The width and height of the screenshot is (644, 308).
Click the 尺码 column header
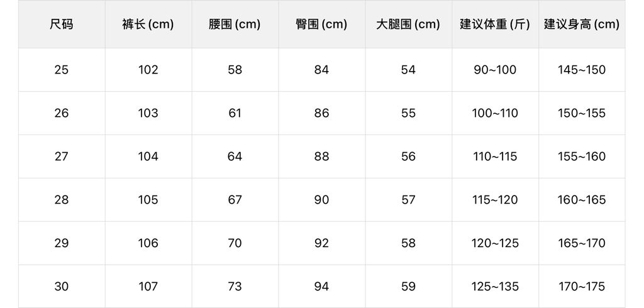click(x=62, y=25)
